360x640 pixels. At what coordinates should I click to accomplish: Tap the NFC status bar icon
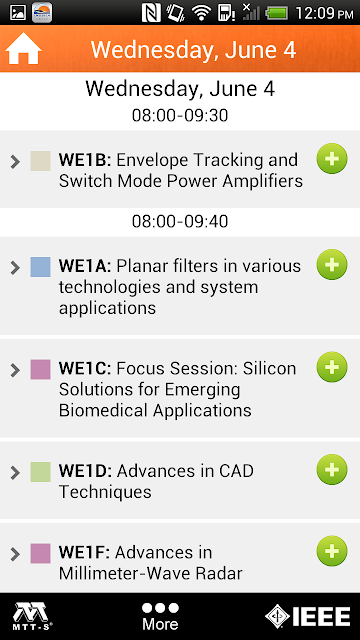151,13
